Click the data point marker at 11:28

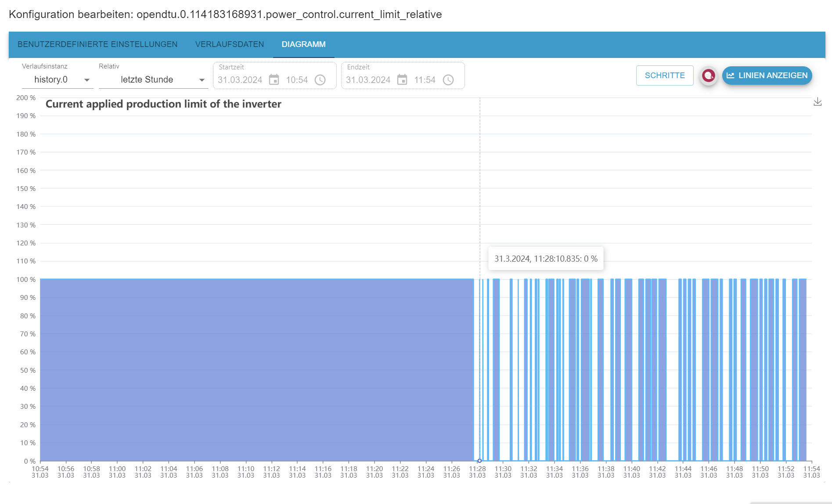pyautogui.click(x=479, y=461)
